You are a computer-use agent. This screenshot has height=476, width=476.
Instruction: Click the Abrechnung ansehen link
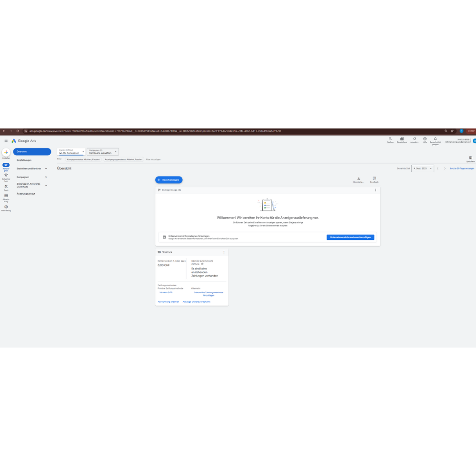pos(169,302)
